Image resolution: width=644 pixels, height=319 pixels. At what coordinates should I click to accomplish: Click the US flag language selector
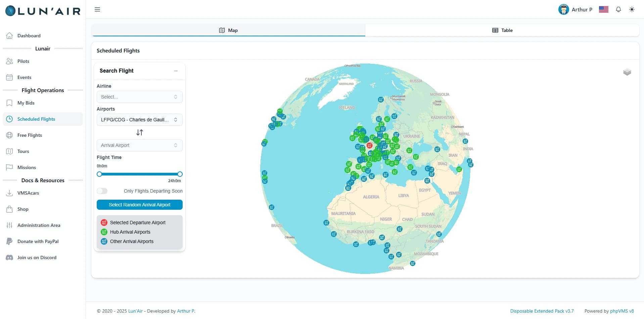[x=603, y=9]
